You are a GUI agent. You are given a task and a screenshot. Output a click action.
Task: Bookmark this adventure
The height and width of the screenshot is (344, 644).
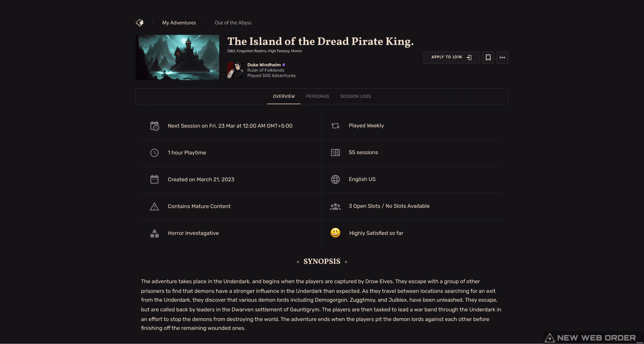[x=488, y=58]
